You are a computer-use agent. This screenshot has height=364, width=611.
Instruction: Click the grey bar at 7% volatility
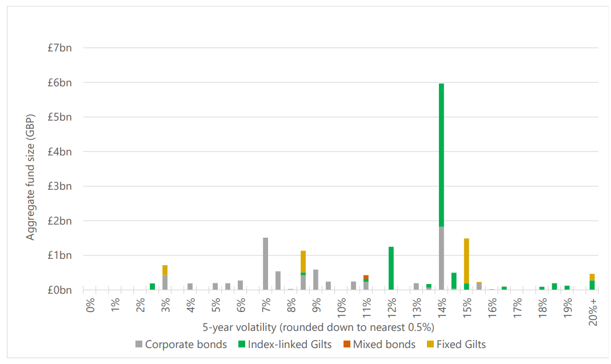265,264
